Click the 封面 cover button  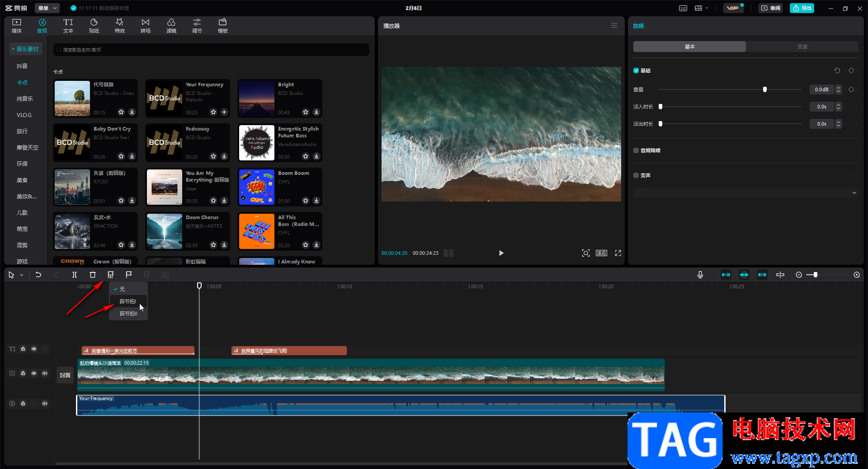(65, 375)
